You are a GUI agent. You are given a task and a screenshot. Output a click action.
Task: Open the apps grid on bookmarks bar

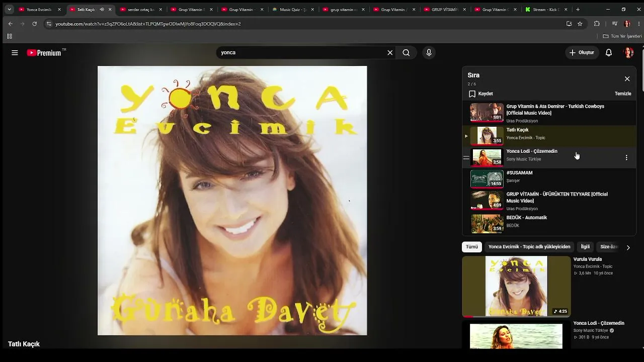[x=9, y=36]
